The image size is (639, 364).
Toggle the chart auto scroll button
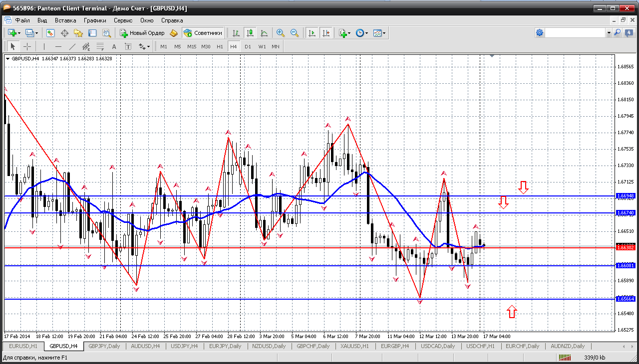click(312, 33)
